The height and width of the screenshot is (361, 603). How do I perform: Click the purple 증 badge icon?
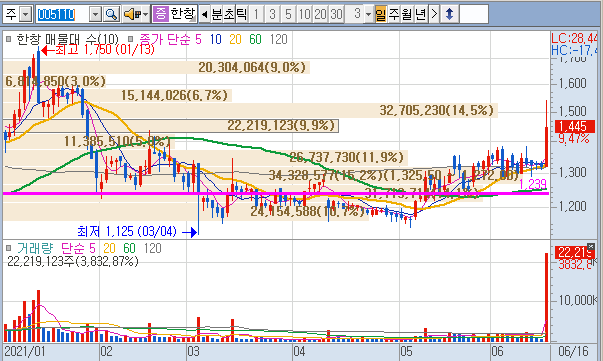tap(160, 14)
